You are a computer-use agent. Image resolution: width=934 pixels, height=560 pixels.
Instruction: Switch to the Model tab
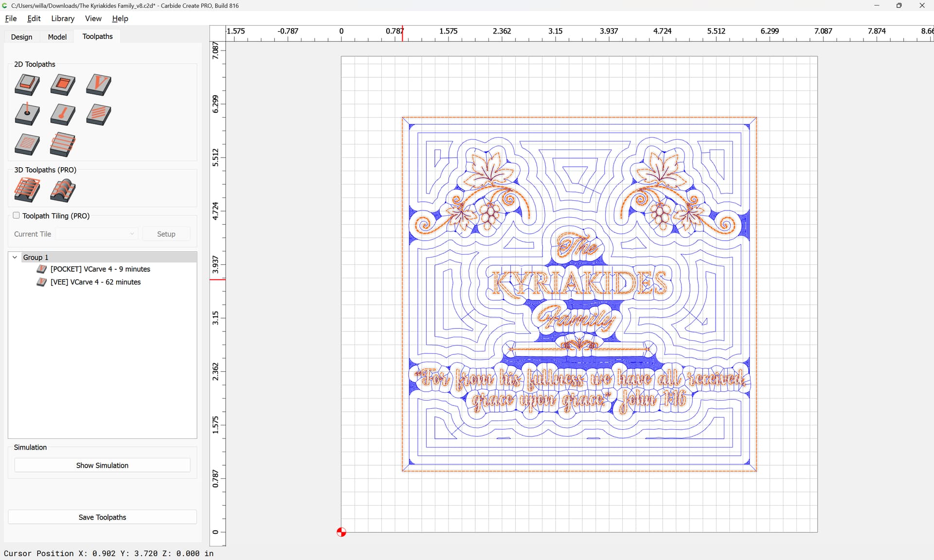(57, 37)
